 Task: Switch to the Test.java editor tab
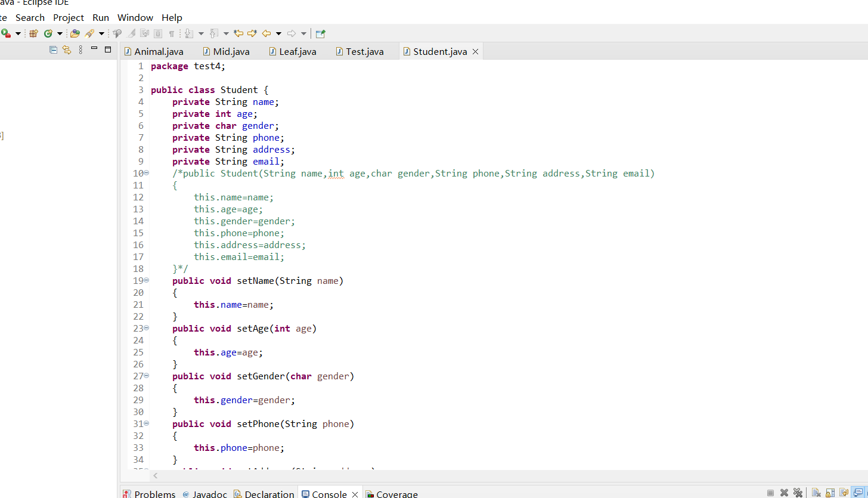(364, 52)
